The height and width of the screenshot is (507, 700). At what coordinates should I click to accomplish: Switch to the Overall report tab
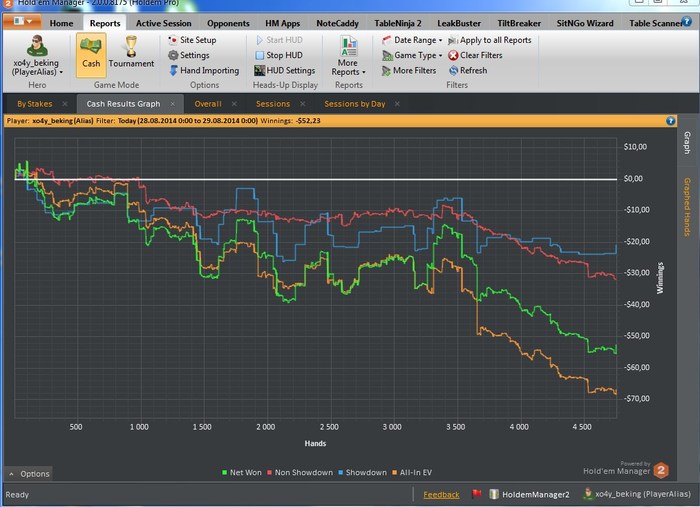[208, 104]
